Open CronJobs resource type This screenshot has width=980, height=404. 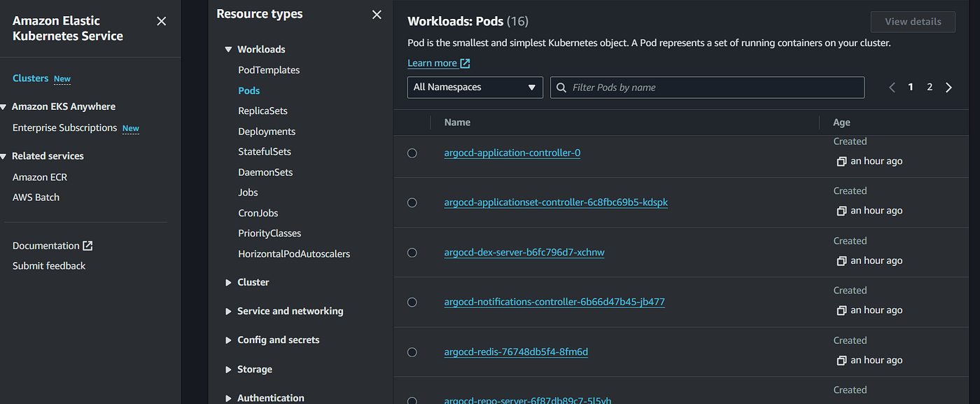258,213
